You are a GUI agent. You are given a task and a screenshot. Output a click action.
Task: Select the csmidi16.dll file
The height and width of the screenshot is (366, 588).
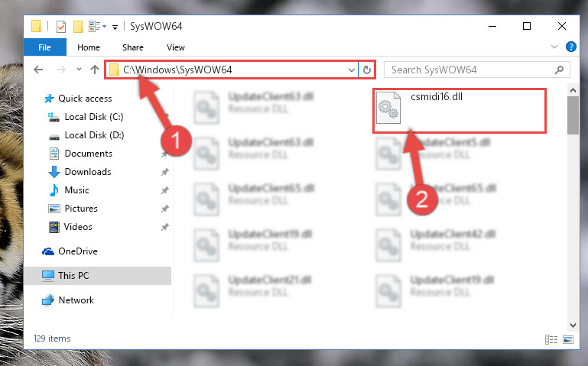click(459, 111)
